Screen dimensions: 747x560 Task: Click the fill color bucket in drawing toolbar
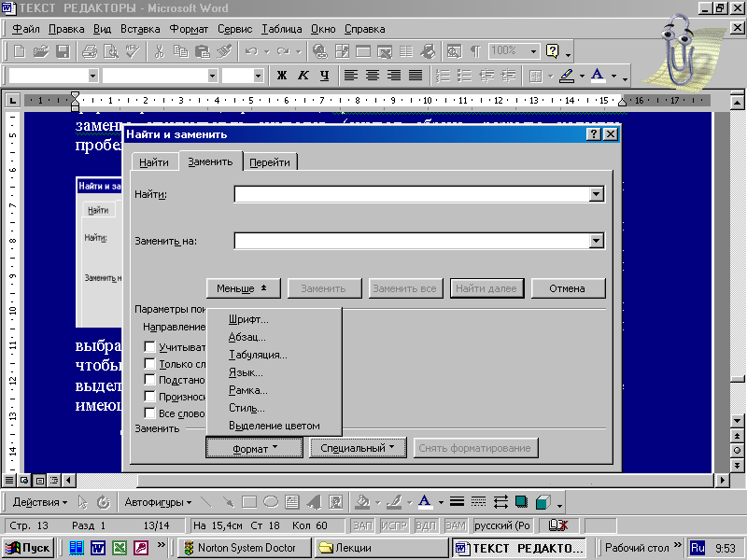point(363,502)
